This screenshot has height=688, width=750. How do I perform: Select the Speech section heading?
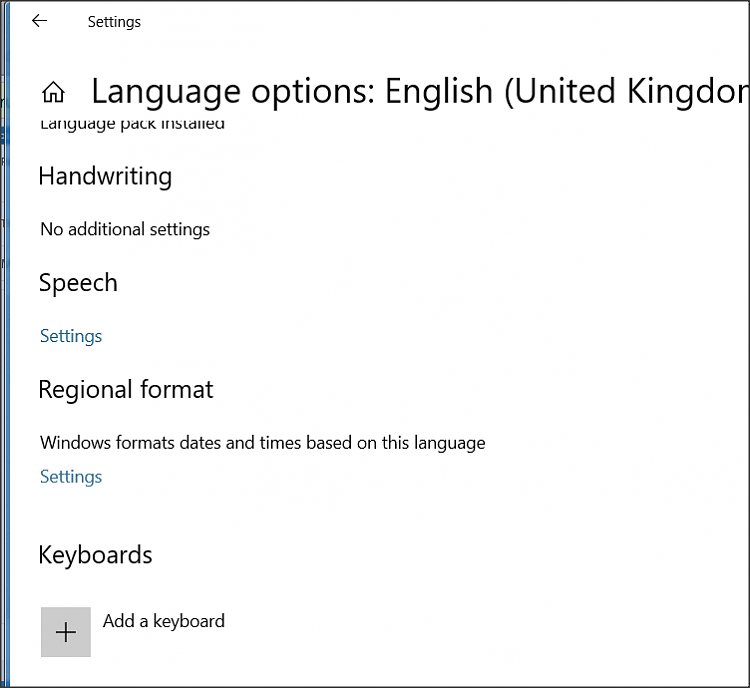[x=78, y=283]
